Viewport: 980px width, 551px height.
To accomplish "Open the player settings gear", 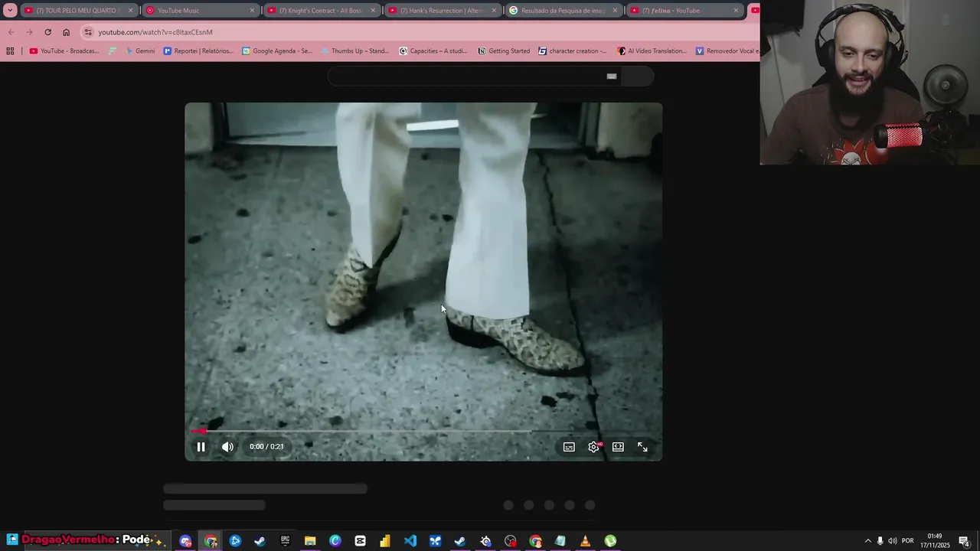I will [593, 447].
